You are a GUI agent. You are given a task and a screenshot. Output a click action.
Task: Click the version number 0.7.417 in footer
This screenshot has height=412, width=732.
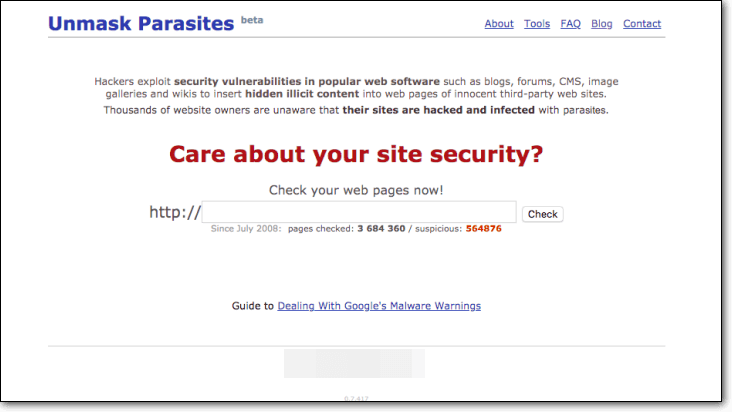click(x=354, y=398)
